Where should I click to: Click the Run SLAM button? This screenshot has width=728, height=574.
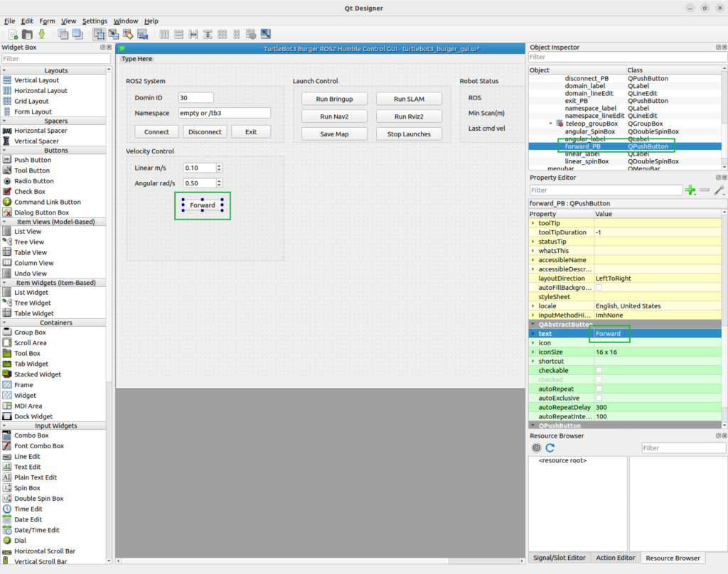[x=409, y=99]
